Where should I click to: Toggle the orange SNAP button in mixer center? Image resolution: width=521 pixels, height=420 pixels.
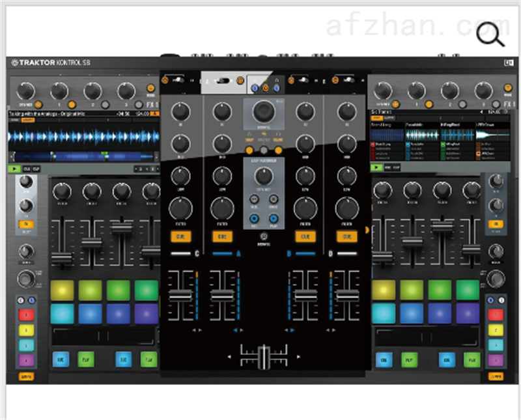[x=249, y=150]
